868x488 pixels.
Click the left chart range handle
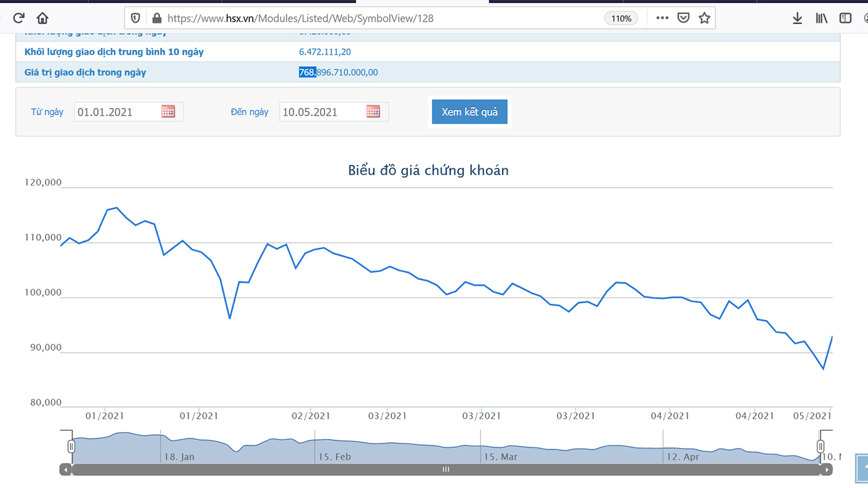(x=71, y=447)
